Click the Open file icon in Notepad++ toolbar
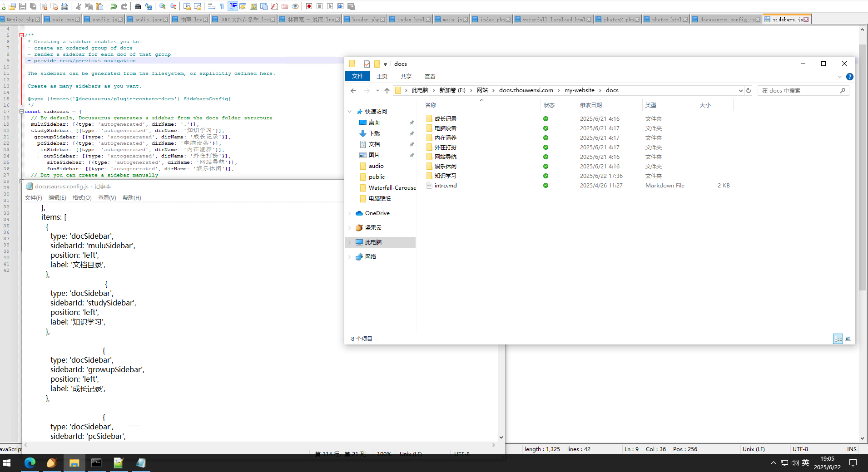 coord(12,6)
